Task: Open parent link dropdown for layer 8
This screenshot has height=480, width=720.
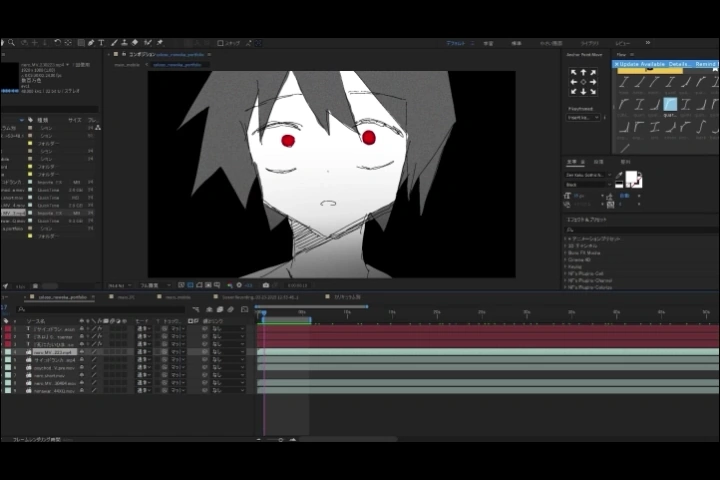Action: point(228,383)
